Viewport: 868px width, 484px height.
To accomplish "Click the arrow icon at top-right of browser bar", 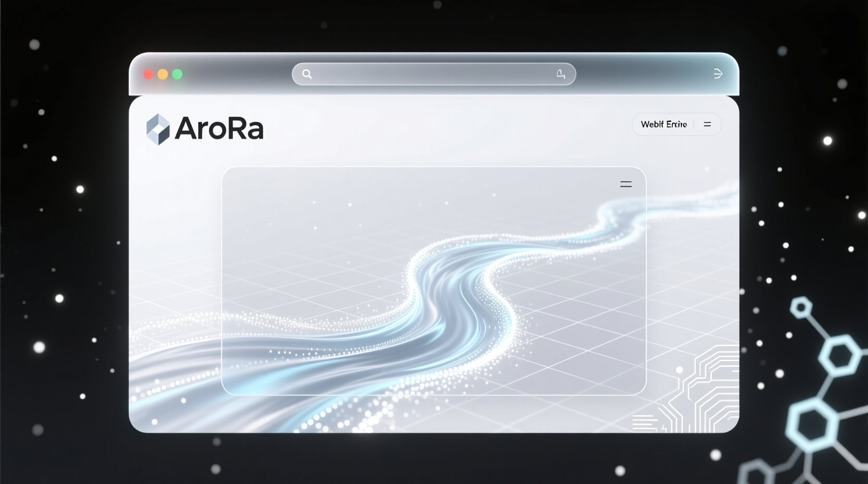I will [718, 74].
